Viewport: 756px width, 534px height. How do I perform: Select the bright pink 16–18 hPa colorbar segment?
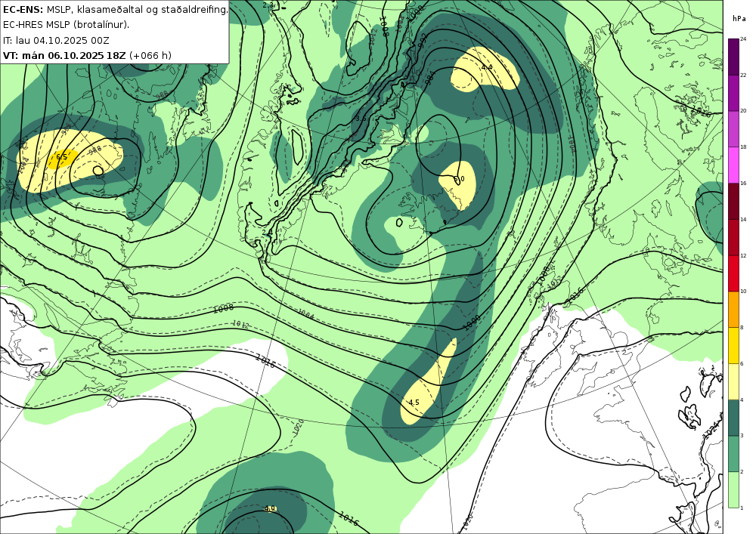tap(733, 165)
